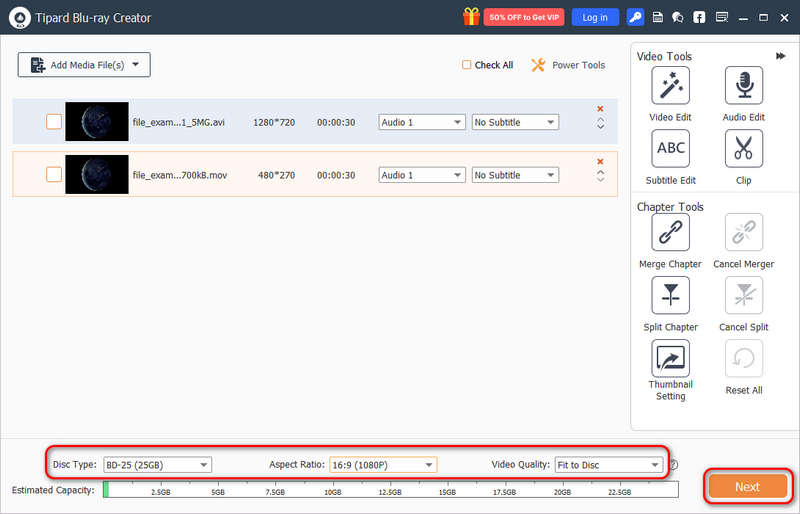Click the Chapter Tools heading
Viewport: 800px width, 514px height.
670,207
